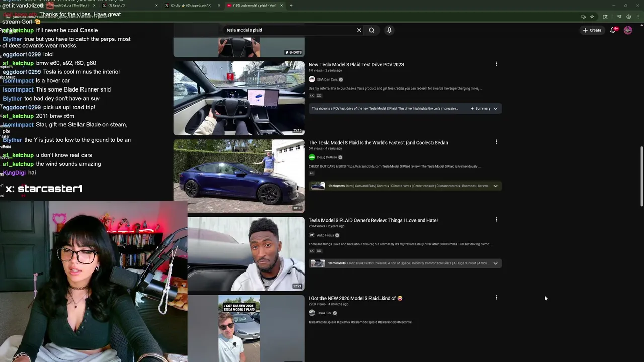Click the 38:33 duration on Doug DeMuro thumbnail

tap(298, 208)
